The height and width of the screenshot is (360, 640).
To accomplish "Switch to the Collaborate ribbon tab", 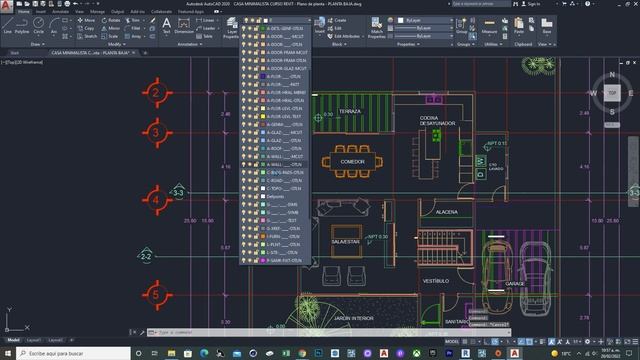I will 161,12.
